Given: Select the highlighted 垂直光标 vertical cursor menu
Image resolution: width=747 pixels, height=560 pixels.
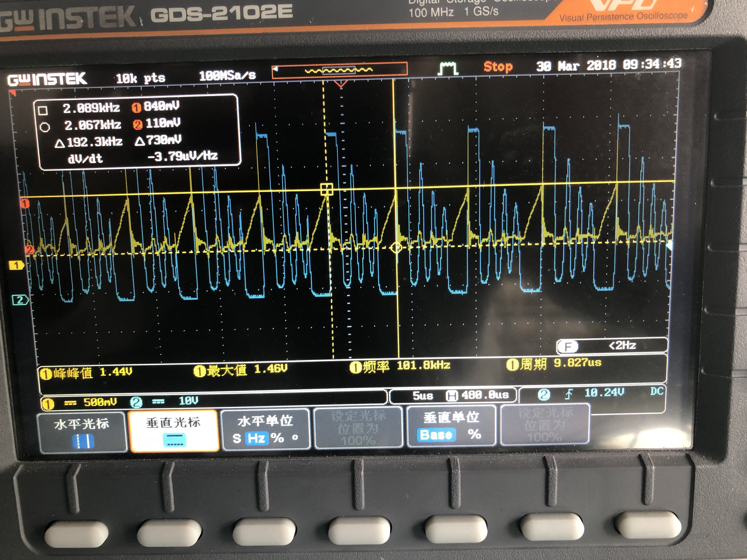Looking at the screenshot, I should pyautogui.click(x=174, y=430).
